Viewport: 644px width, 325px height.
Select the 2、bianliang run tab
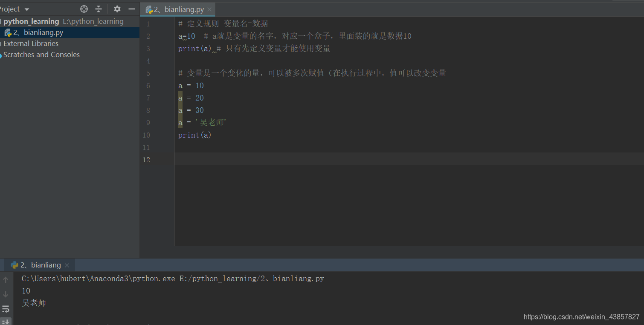(x=40, y=265)
